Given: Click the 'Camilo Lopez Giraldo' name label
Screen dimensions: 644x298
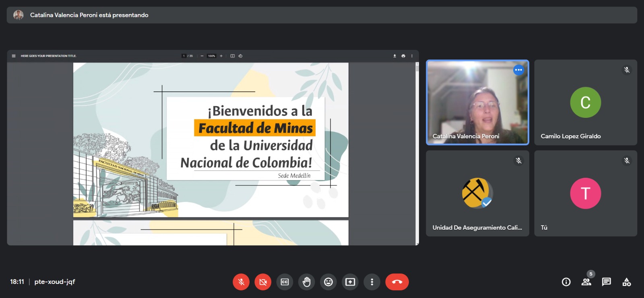Looking at the screenshot, I should coord(571,136).
